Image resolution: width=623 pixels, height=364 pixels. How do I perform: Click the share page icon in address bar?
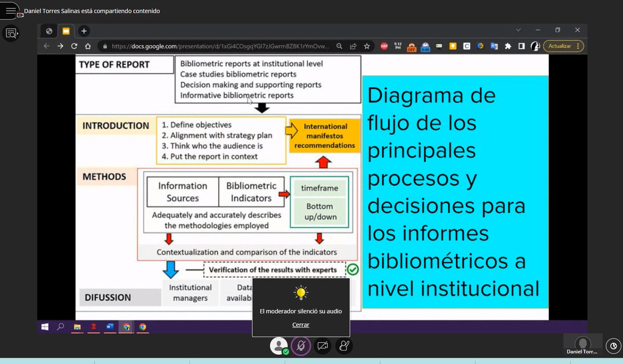click(353, 46)
